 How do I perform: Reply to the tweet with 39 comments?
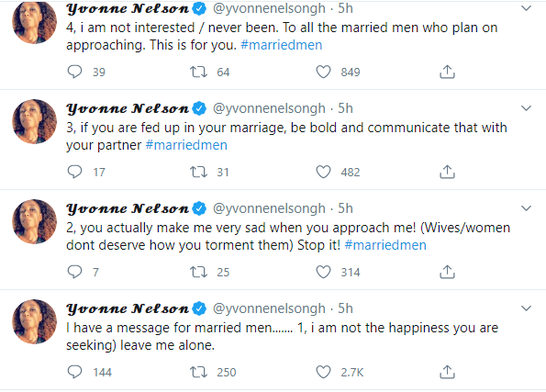click(74, 72)
